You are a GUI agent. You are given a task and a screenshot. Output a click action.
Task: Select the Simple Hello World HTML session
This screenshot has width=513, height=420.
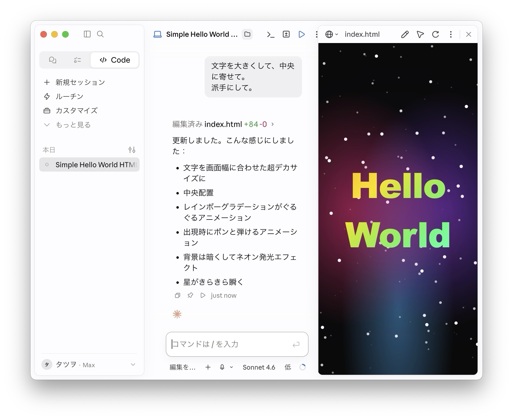click(89, 165)
